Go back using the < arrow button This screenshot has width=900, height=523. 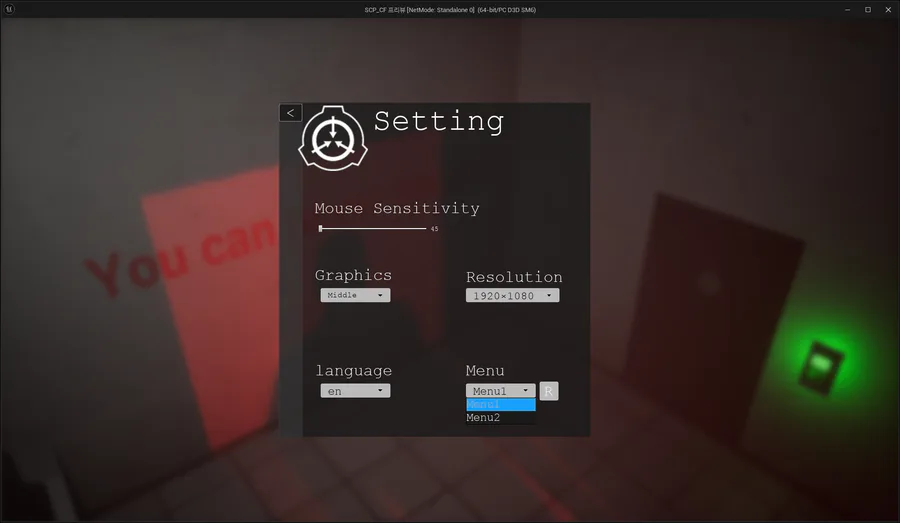(x=290, y=113)
